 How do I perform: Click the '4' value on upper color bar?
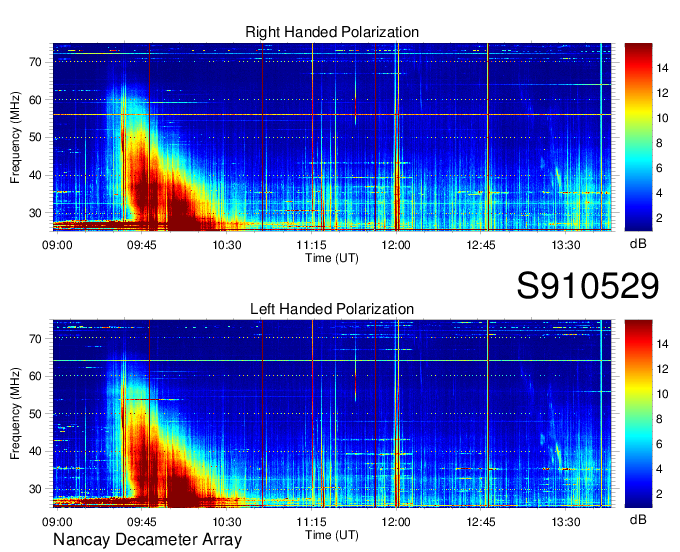(x=659, y=193)
